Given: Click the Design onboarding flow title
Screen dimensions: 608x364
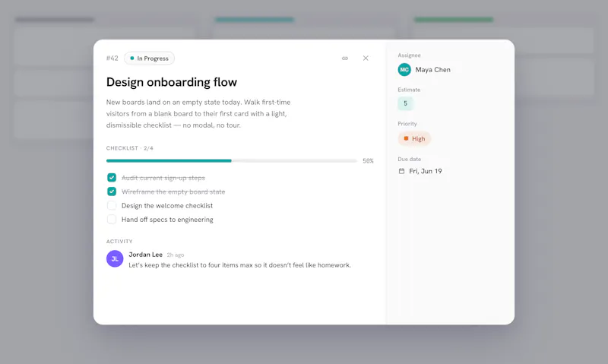Looking at the screenshot, I should click(172, 82).
